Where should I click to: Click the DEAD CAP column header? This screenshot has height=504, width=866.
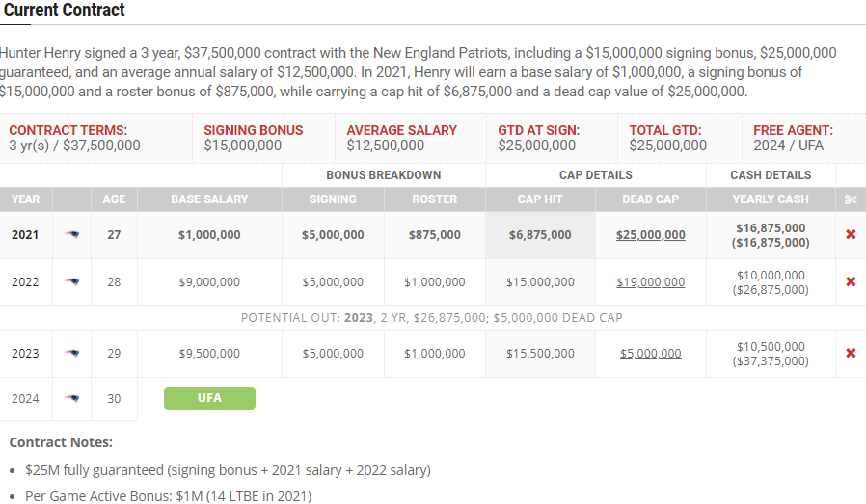point(651,199)
